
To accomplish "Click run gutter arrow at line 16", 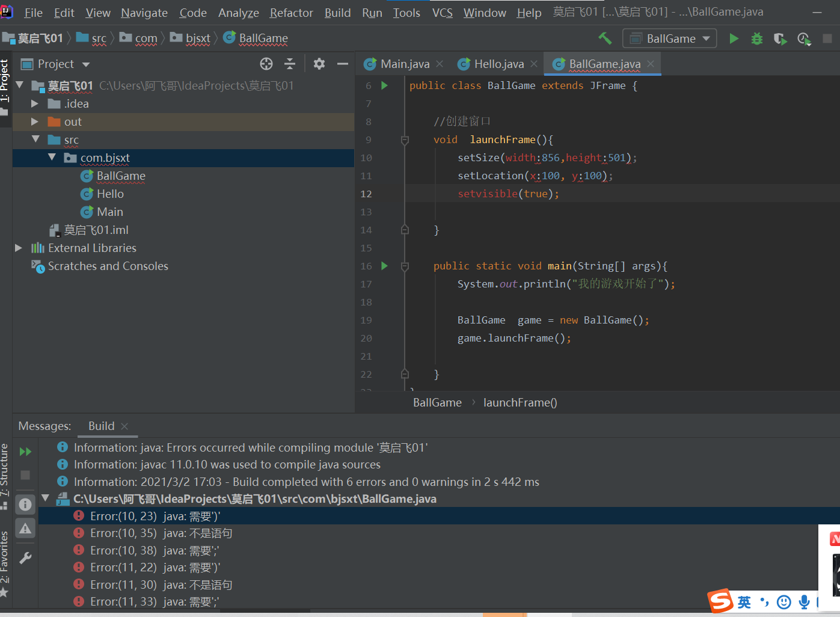I will click(385, 266).
